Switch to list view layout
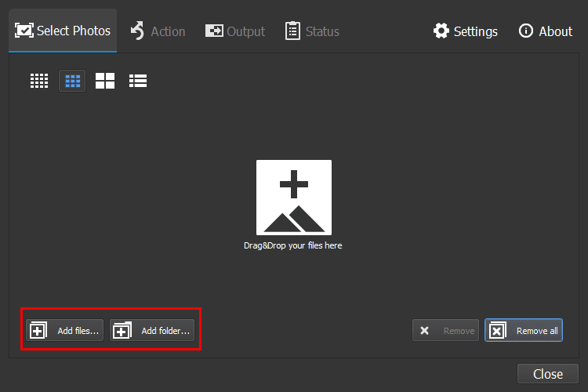Viewport: 588px width, 392px height. [x=138, y=81]
